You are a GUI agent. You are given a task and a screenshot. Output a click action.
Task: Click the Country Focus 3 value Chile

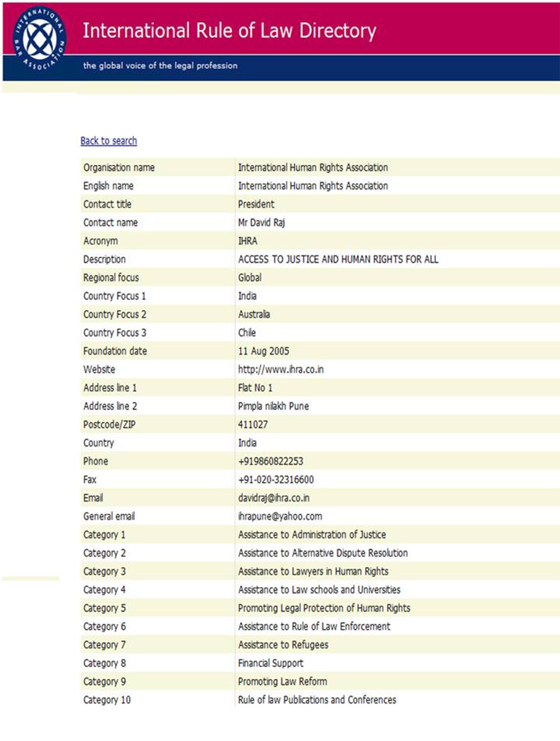point(247,333)
